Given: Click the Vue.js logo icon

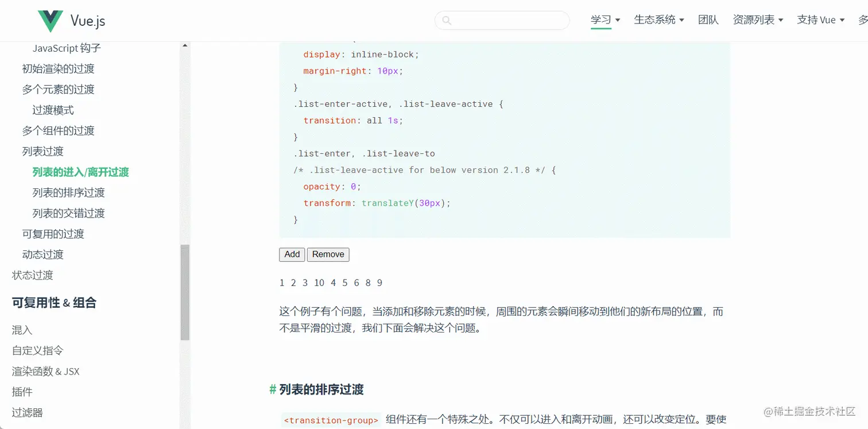Looking at the screenshot, I should coord(50,21).
